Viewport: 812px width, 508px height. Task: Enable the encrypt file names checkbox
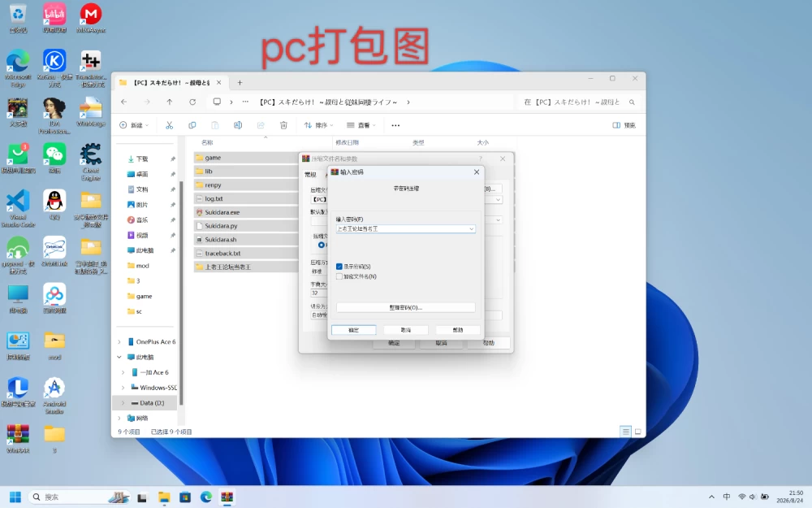tap(339, 277)
